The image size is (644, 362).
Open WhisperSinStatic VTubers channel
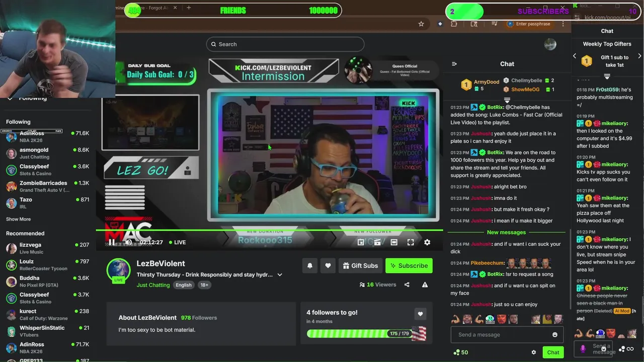click(48, 331)
